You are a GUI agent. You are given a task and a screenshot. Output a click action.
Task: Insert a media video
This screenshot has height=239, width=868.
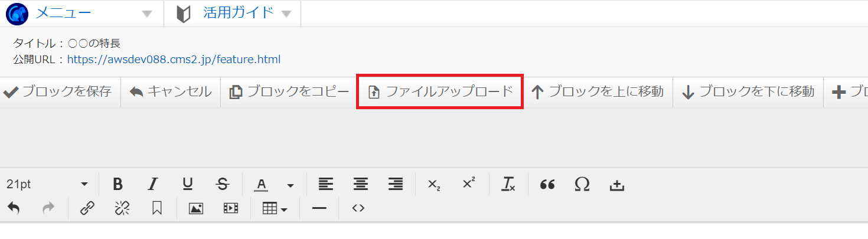tap(231, 208)
